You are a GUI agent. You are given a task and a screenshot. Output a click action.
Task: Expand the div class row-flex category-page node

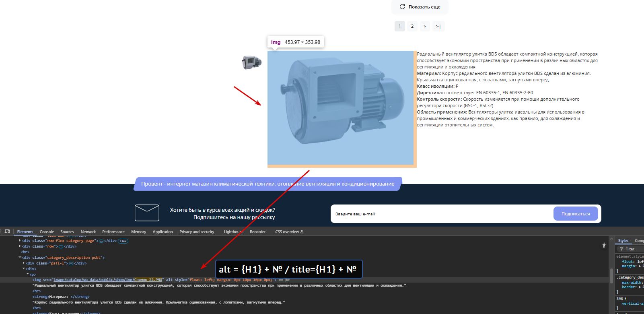point(20,241)
